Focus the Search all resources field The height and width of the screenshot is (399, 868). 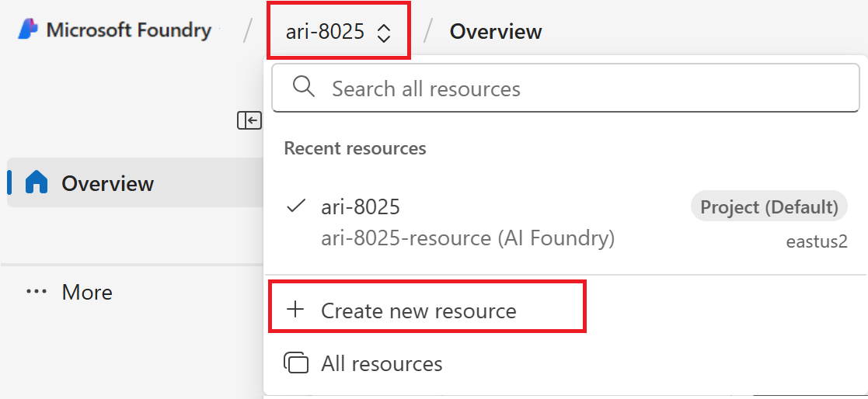pyautogui.click(x=565, y=88)
